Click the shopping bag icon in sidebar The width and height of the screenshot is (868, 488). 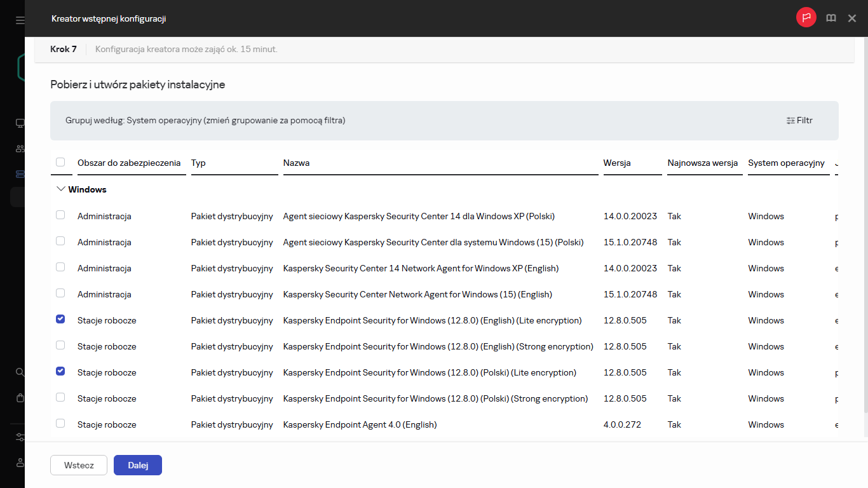click(20, 398)
